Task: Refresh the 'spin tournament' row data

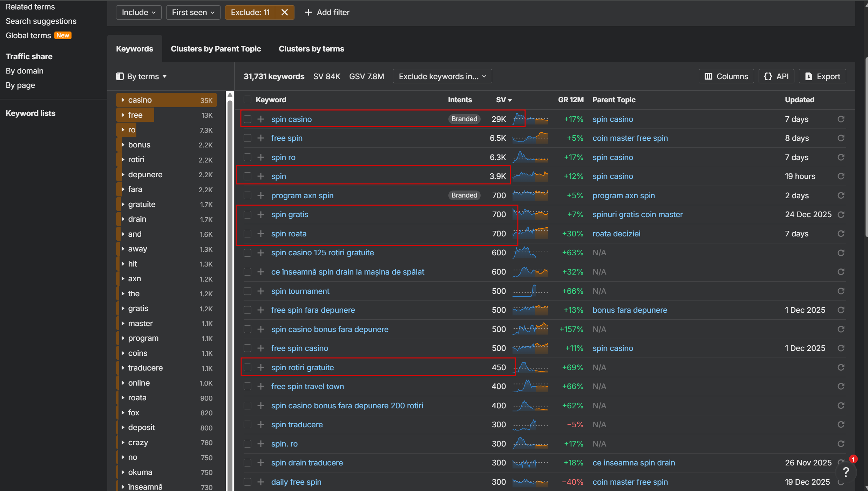Action: coord(841,291)
